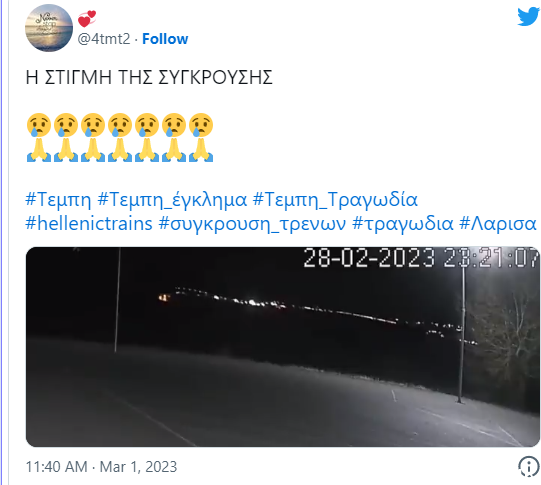Click the two hearts emoji display name
This screenshot has height=485, width=541.
click(87, 19)
